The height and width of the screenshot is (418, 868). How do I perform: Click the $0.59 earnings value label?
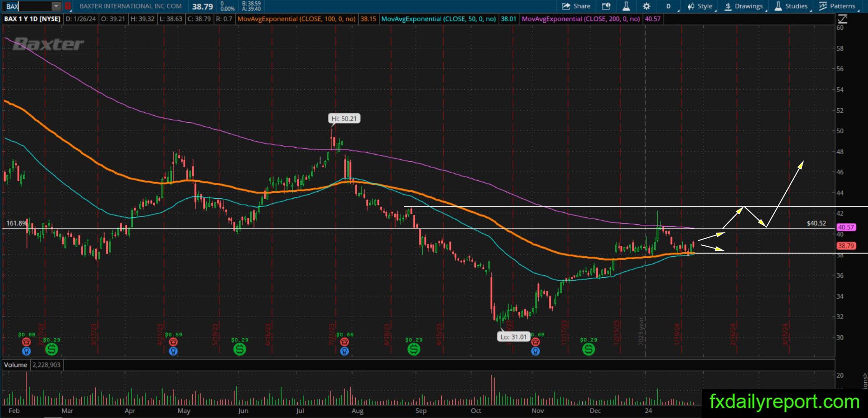(x=173, y=334)
